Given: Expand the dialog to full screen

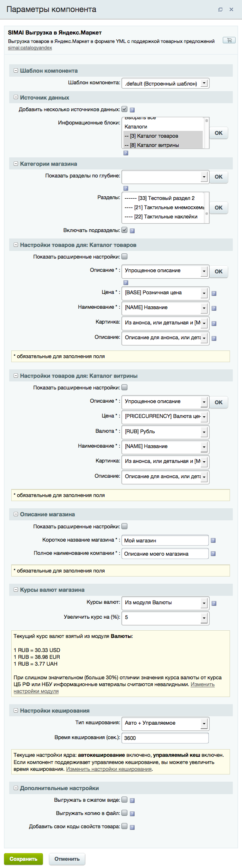Looking at the screenshot, I should click(220, 10).
